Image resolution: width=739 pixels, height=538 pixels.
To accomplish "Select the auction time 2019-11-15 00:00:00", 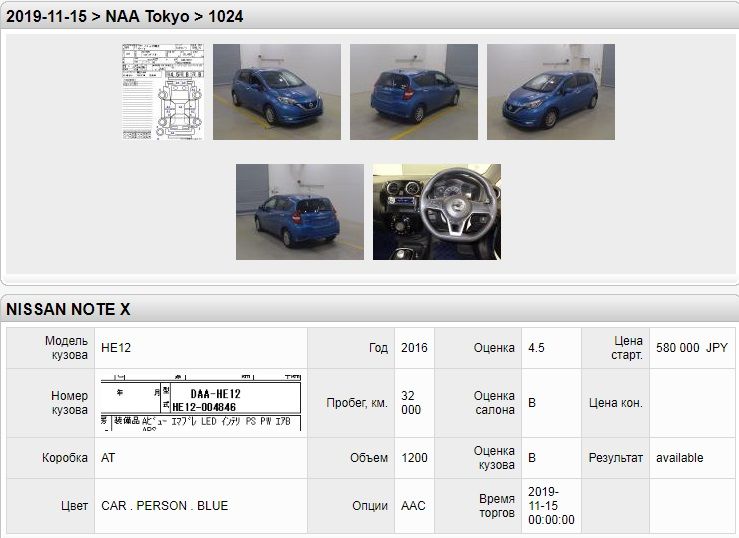I will point(551,505).
